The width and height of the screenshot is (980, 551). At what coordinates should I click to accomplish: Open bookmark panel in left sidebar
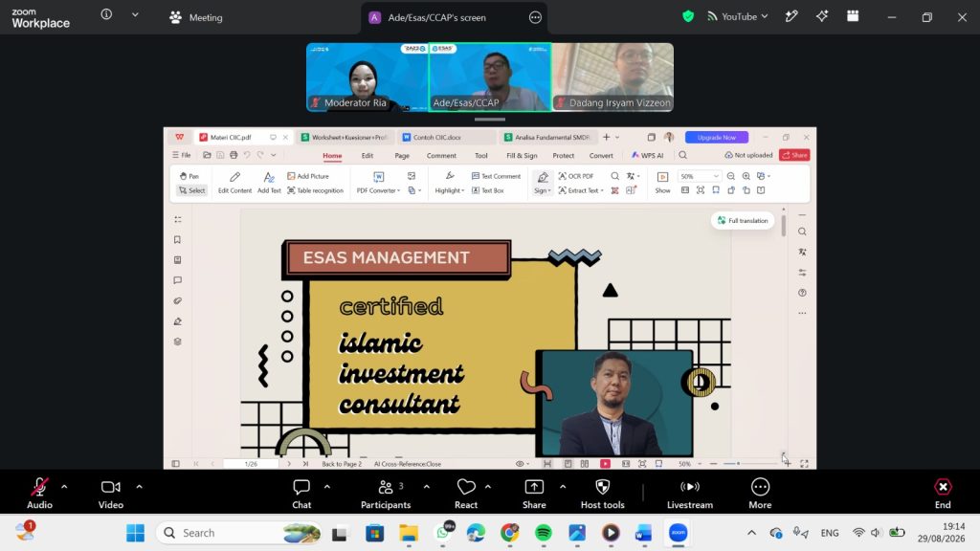point(177,240)
